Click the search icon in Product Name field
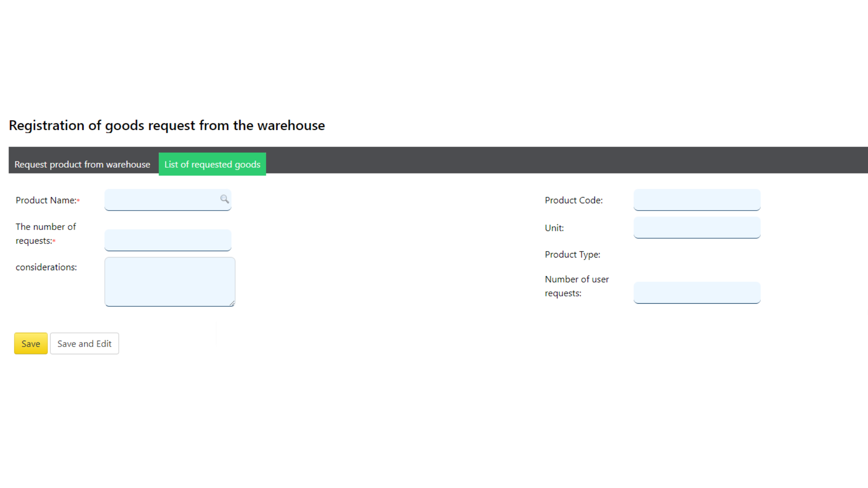The width and height of the screenshot is (868, 488). (225, 199)
